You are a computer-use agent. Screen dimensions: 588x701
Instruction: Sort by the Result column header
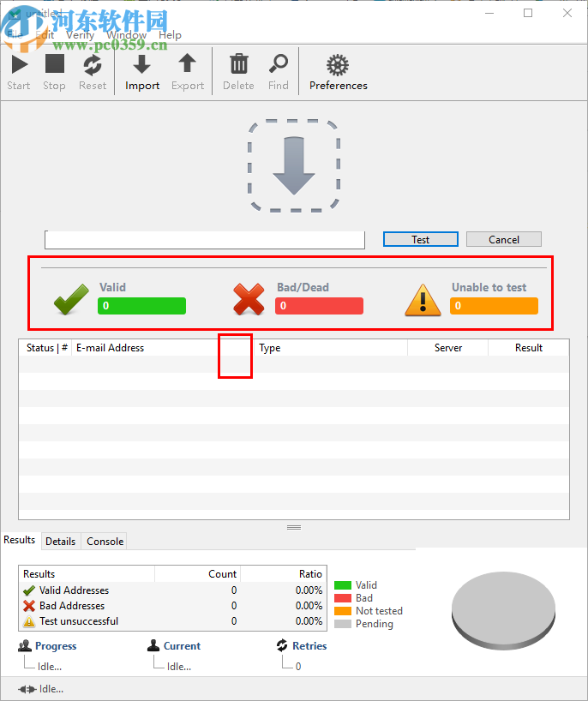pyautogui.click(x=529, y=348)
